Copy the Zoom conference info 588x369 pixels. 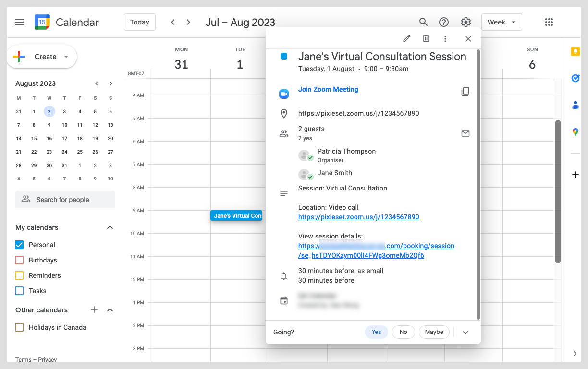(465, 92)
